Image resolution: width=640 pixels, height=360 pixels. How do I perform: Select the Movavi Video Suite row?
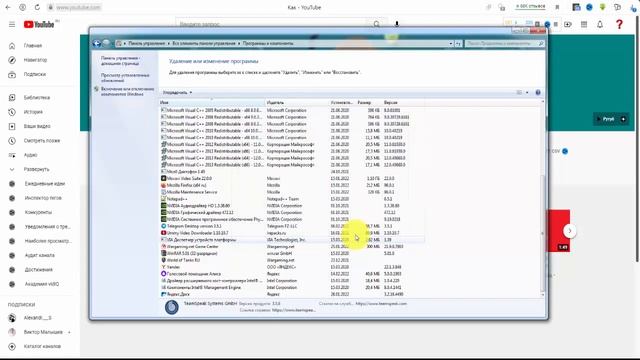292,178
